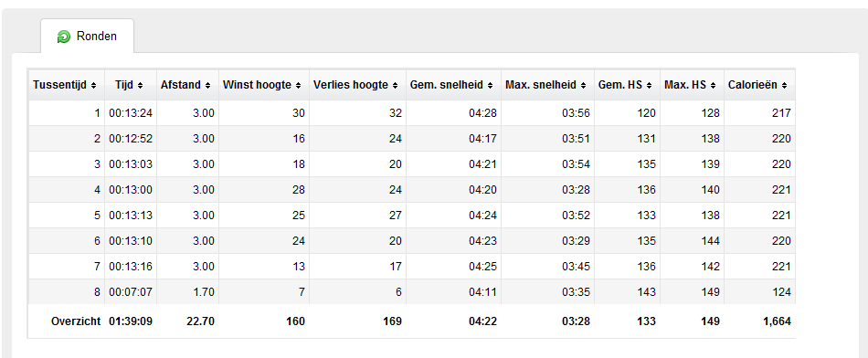The image size is (868, 358).
Task: Sort Gem. snelheid using arrow icon
Action: pos(491,85)
